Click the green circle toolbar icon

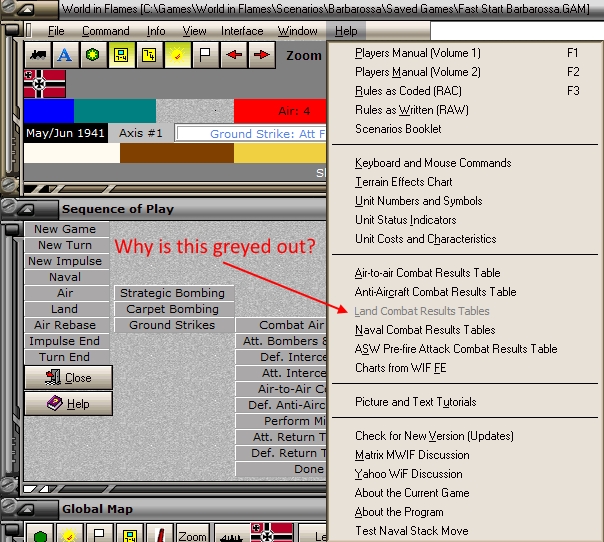pos(92,55)
